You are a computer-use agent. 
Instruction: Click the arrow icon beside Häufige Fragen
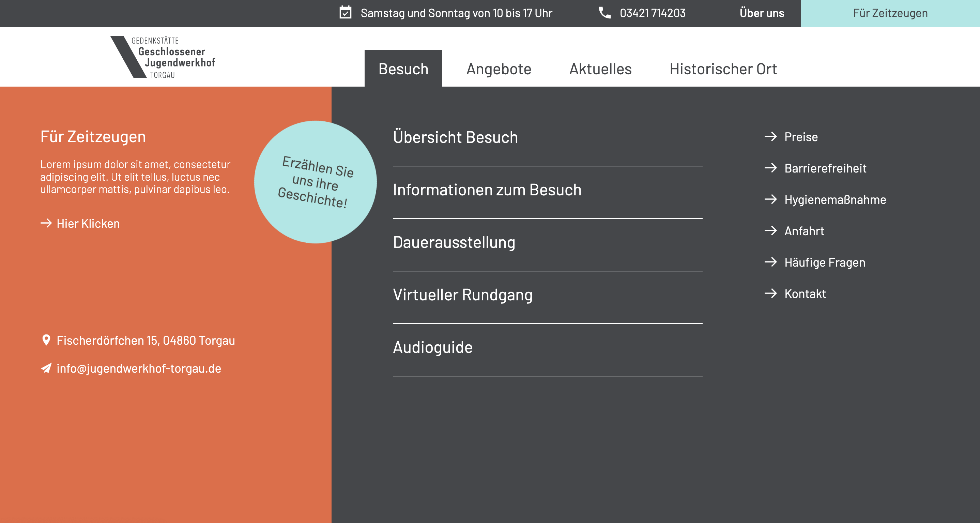tap(770, 262)
